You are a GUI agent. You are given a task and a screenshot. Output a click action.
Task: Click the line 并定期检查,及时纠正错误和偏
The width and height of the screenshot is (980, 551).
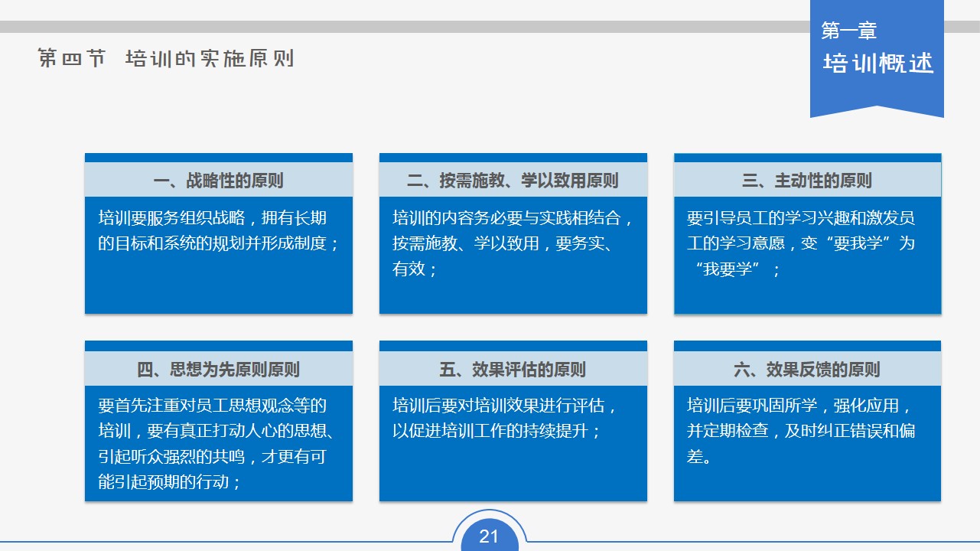pos(801,432)
